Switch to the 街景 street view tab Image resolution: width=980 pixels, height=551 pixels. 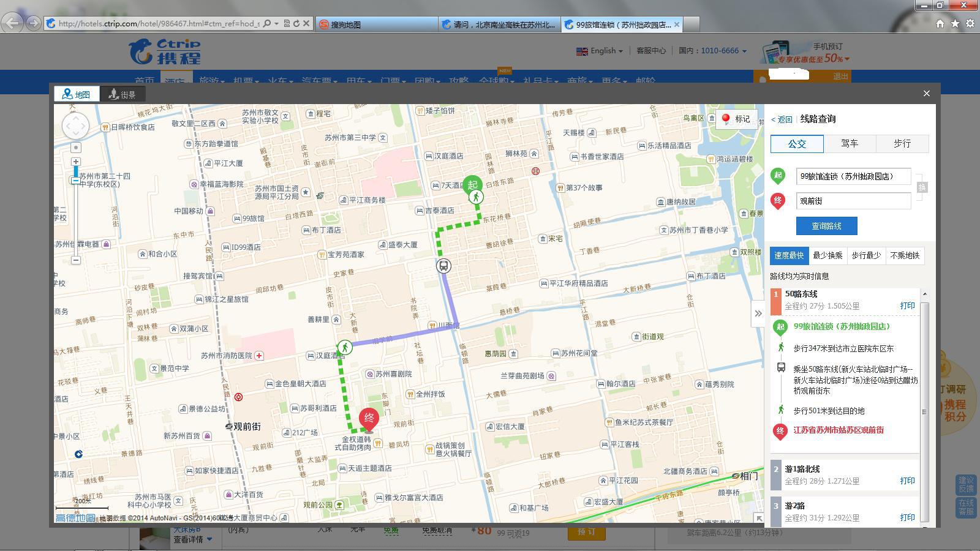click(x=122, y=94)
